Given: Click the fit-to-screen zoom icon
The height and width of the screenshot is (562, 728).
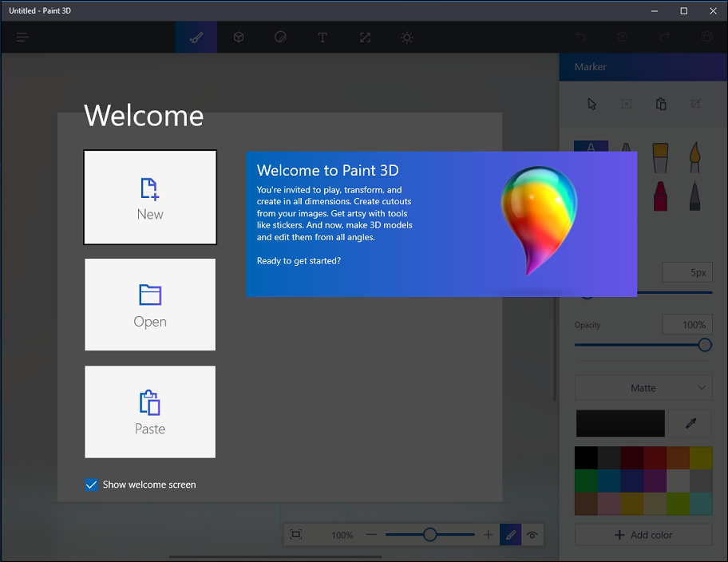Looking at the screenshot, I should pyautogui.click(x=295, y=535).
